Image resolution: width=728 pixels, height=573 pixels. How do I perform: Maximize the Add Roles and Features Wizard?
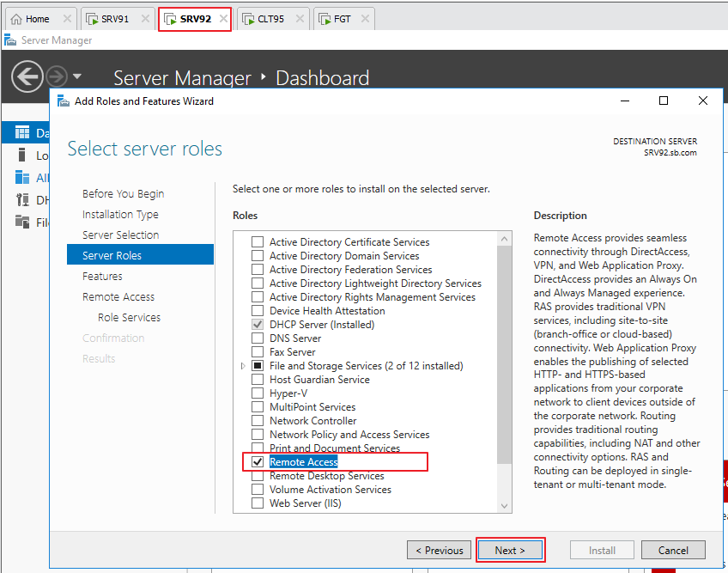coord(664,101)
